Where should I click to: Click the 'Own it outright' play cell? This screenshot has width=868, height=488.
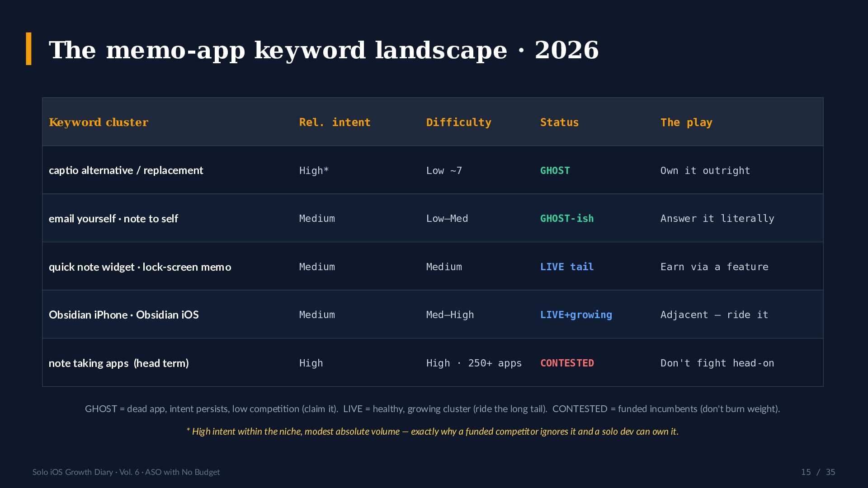[705, 170]
